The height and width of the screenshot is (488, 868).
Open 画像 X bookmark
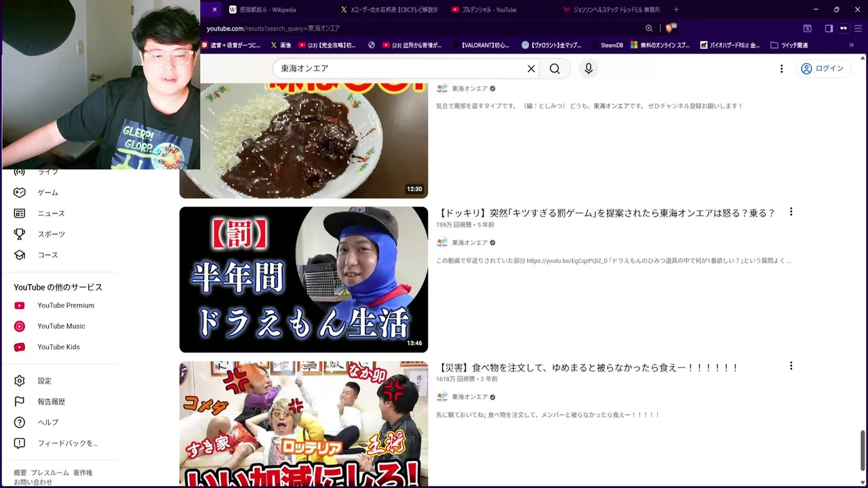pyautogui.click(x=281, y=45)
